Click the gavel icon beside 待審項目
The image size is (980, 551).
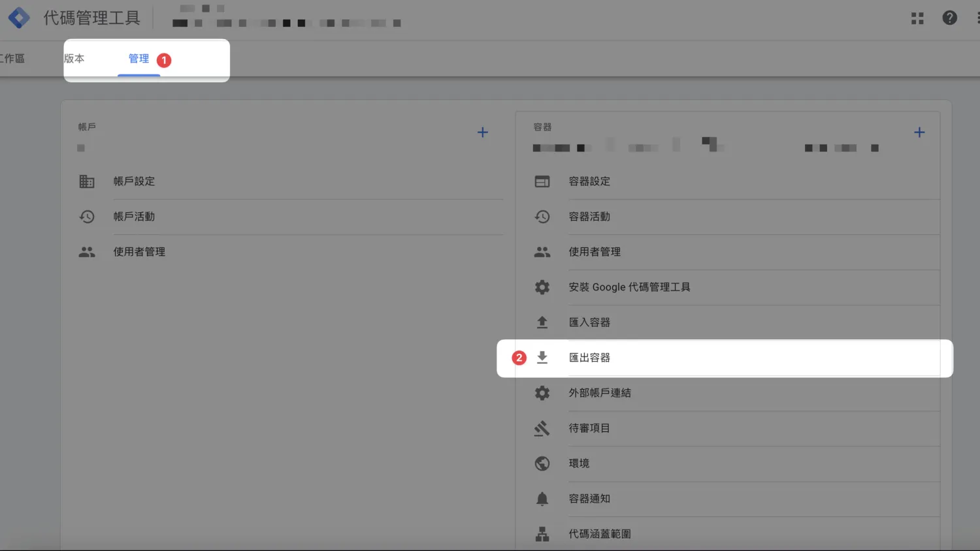coord(542,428)
